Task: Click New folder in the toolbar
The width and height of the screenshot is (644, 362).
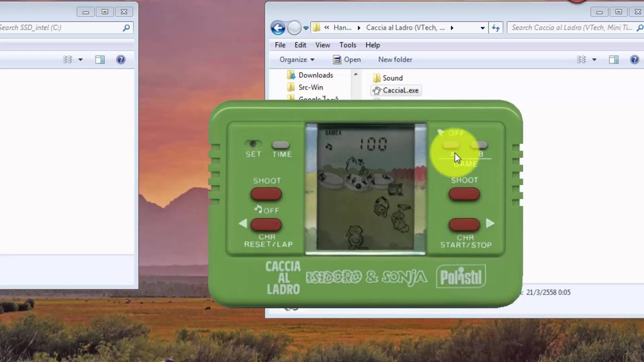Action: coord(395,59)
